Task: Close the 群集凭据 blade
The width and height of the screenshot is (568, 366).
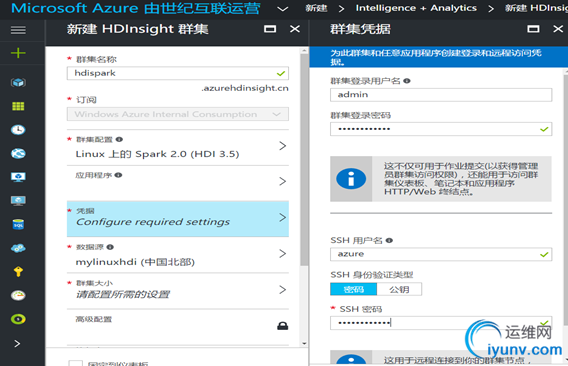Action: (558, 29)
